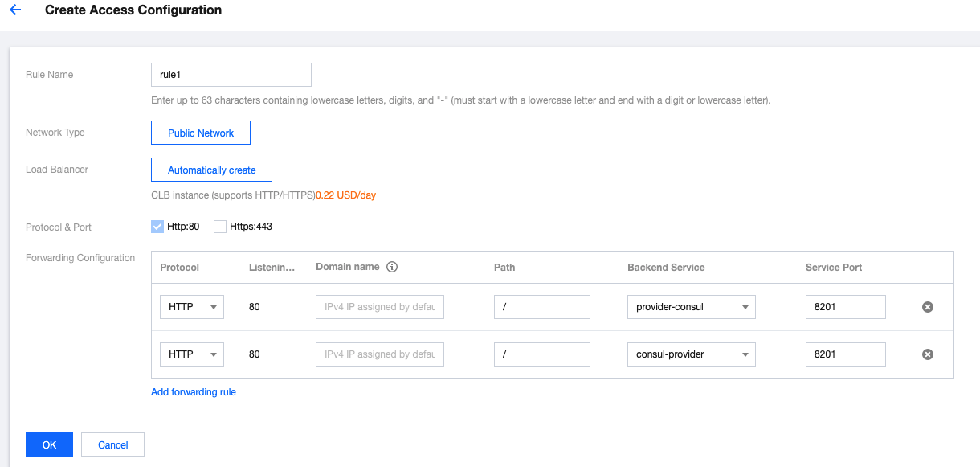Select the Public Network option

[x=201, y=133]
